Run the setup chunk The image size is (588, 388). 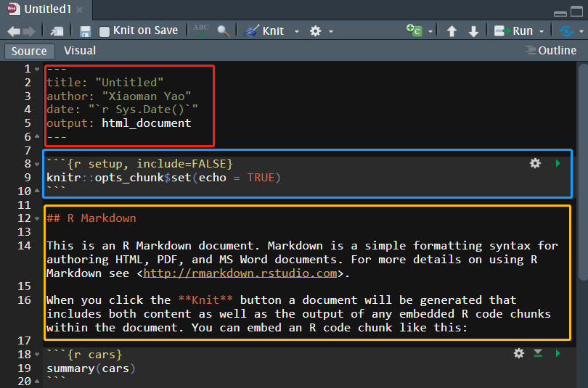click(558, 163)
